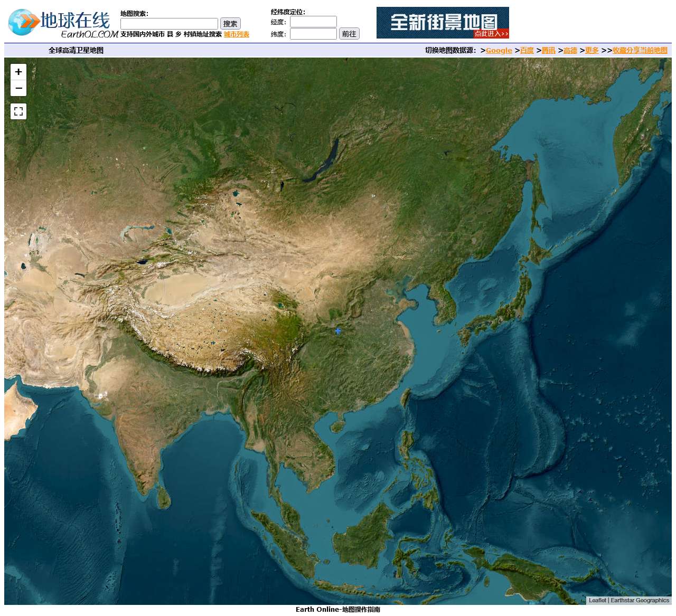Screen dimensions: 676x616
Task: Open the Leaflet attribution link
Action: pyautogui.click(x=597, y=600)
